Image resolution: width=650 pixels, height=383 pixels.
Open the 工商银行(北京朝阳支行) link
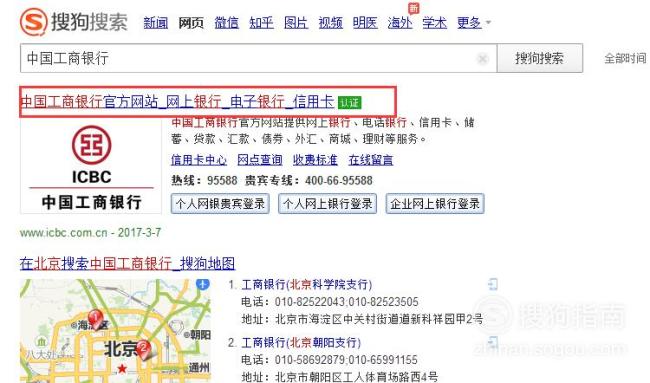point(301,342)
